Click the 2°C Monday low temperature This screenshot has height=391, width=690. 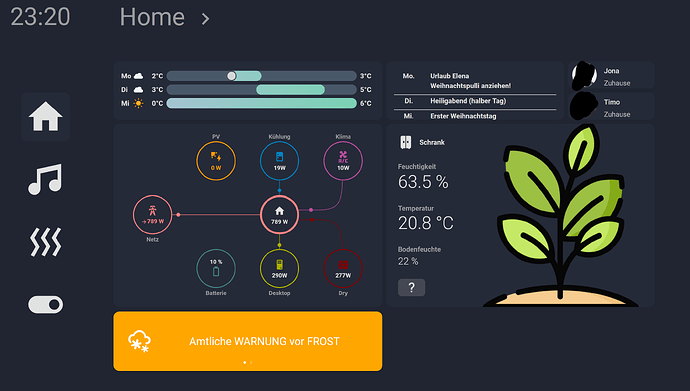(x=157, y=76)
